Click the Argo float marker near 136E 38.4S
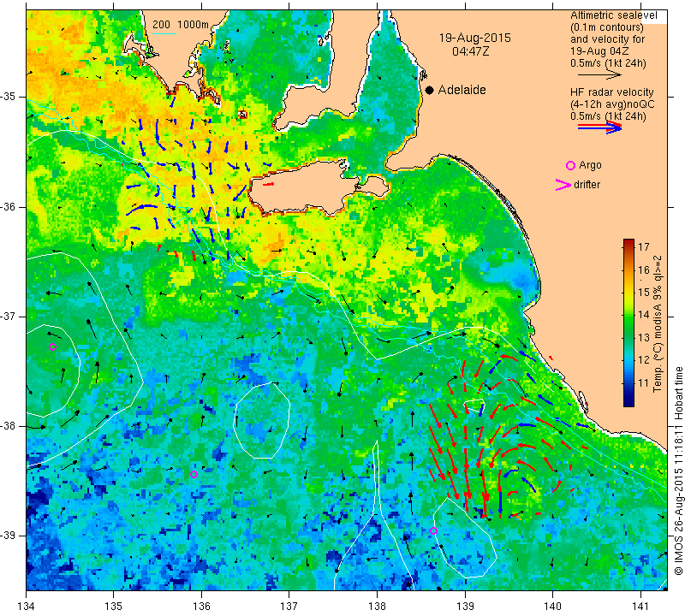Screen dimensions: 685x616 click(x=194, y=475)
